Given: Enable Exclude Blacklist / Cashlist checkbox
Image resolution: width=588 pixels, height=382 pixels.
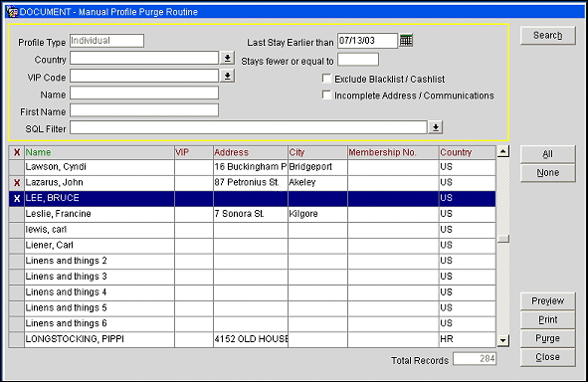Looking at the screenshot, I should 326,79.
